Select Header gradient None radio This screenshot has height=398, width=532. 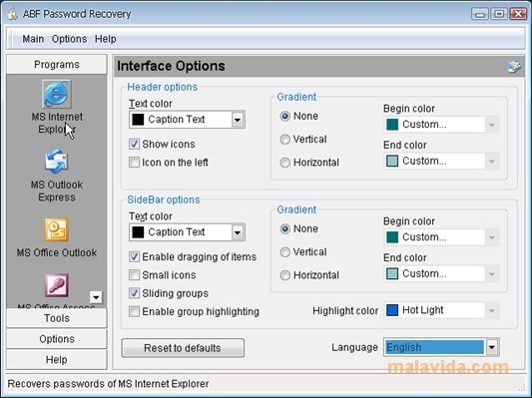(285, 117)
